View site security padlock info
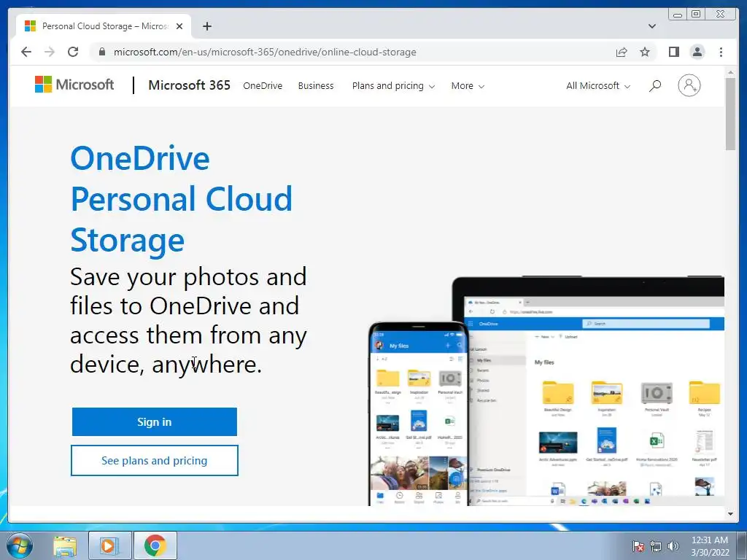 click(102, 52)
